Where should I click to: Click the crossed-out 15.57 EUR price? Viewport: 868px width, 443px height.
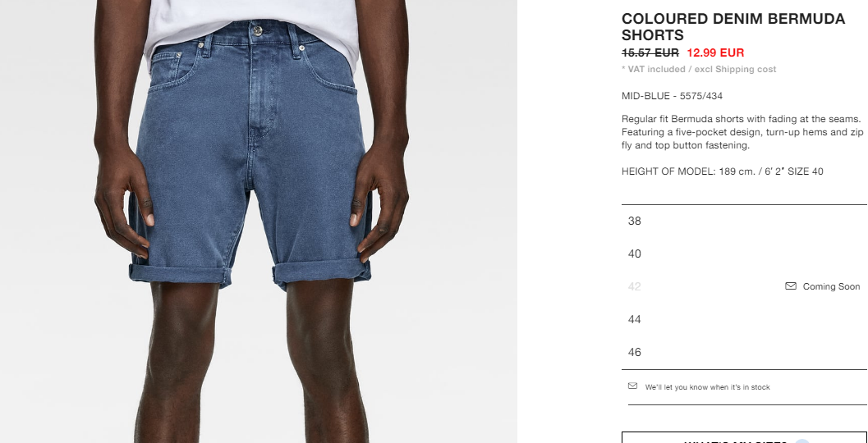coord(650,53)
